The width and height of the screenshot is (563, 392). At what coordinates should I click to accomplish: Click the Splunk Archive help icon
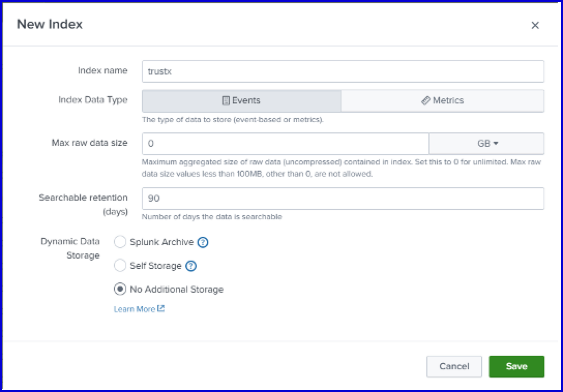click(x=203, y=242)
